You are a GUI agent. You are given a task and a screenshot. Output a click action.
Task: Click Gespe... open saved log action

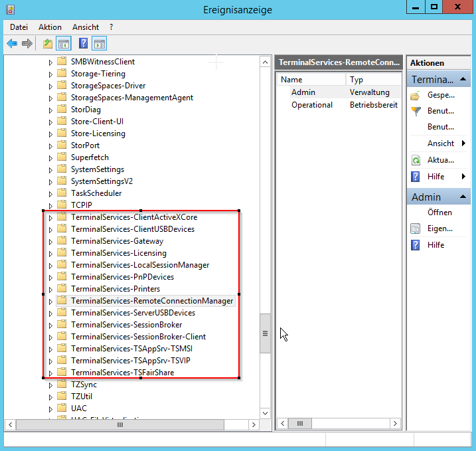click(441, 95)
